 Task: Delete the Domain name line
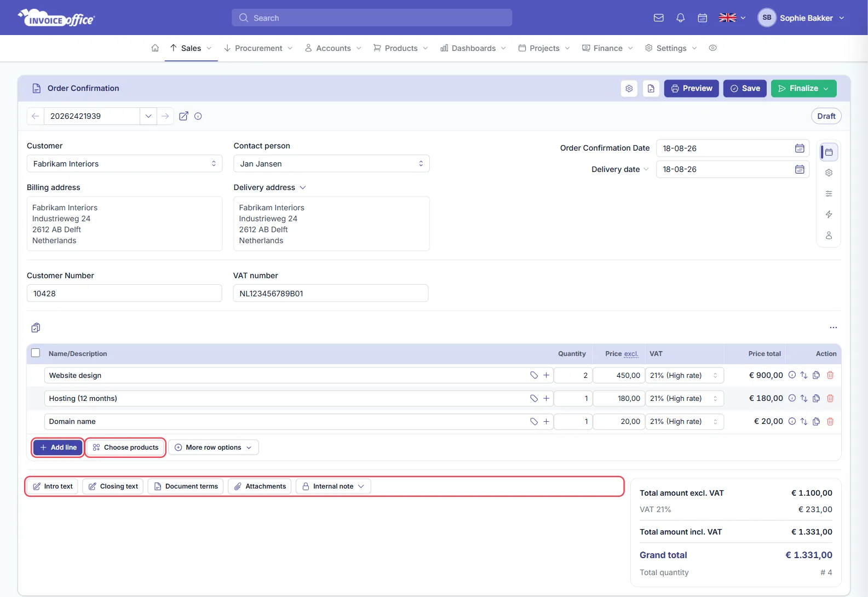tap(830, 421)
